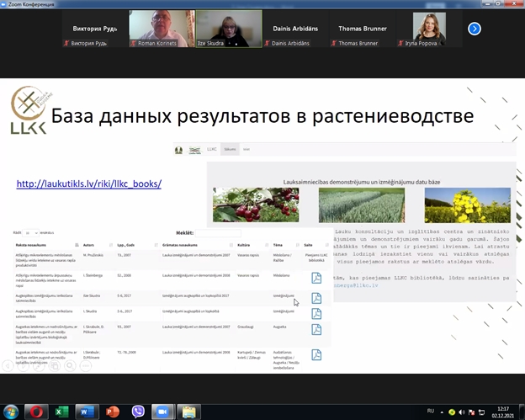
Task: Switch to Excel in the taskbar
Action: (62, 412)
